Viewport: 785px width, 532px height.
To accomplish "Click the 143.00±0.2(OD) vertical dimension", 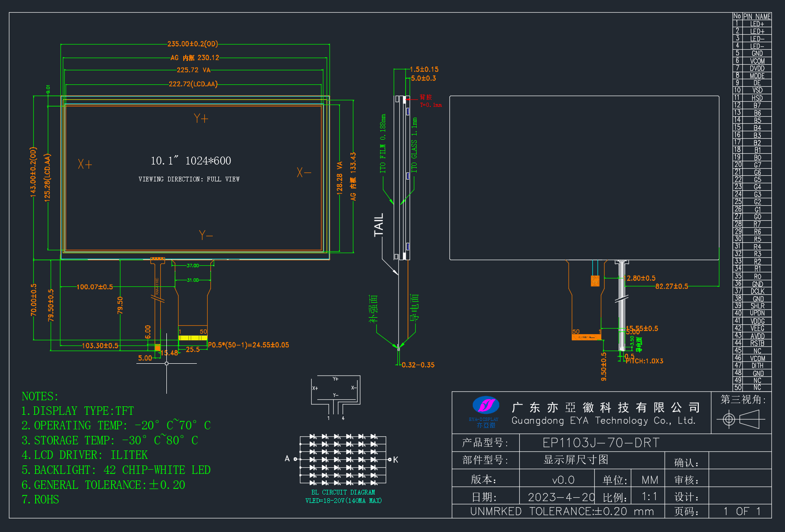I will (x=33, y=172).
